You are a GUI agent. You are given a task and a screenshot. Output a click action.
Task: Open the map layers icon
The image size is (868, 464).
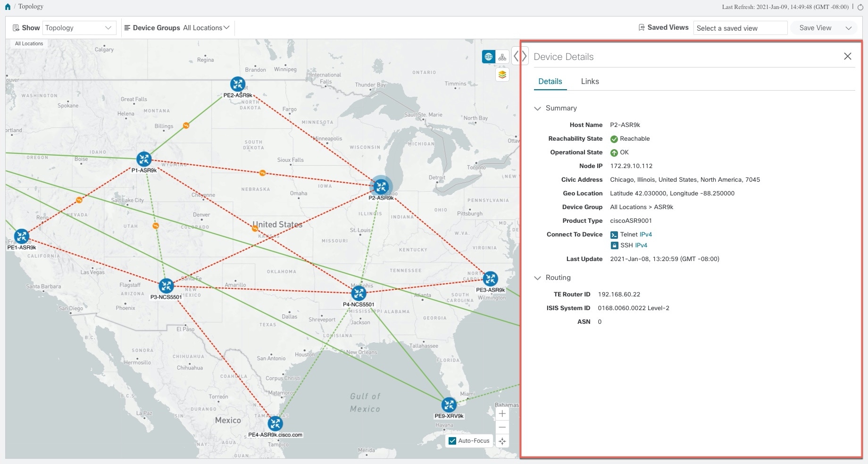[x=502, y=74]
